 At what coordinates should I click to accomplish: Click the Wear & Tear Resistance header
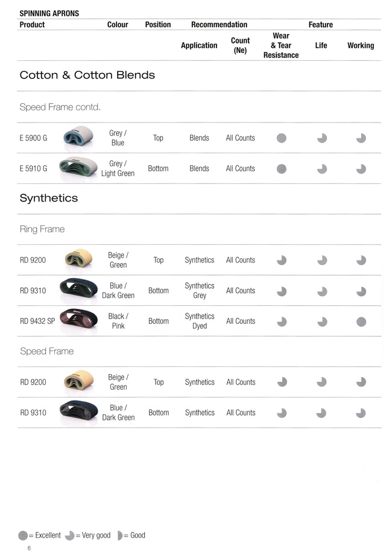(x=281, y=45)
